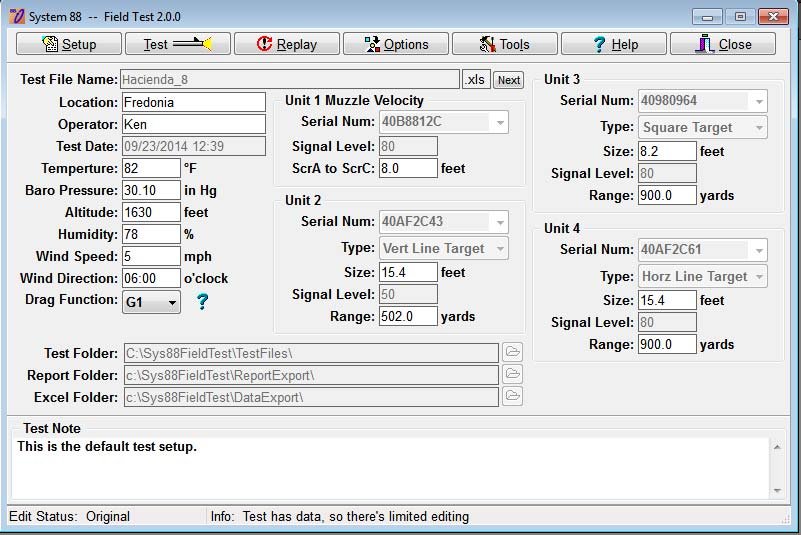Click the Unit 2 Range field

407,316
